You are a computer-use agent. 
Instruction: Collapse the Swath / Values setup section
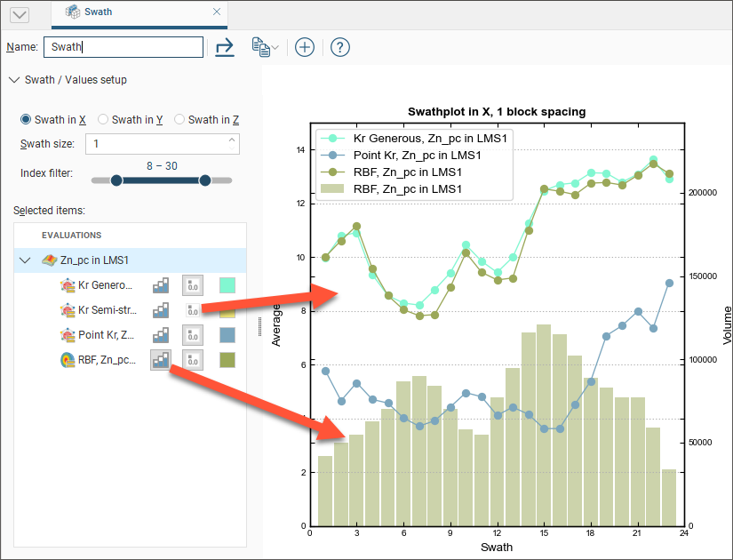pos(13,80)
